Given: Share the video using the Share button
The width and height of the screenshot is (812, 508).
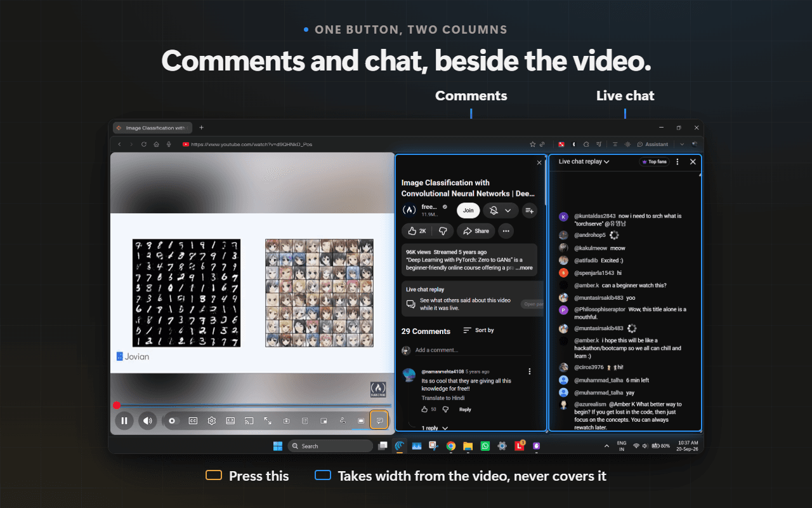Looking at the screenshot, I should point(476,231).
